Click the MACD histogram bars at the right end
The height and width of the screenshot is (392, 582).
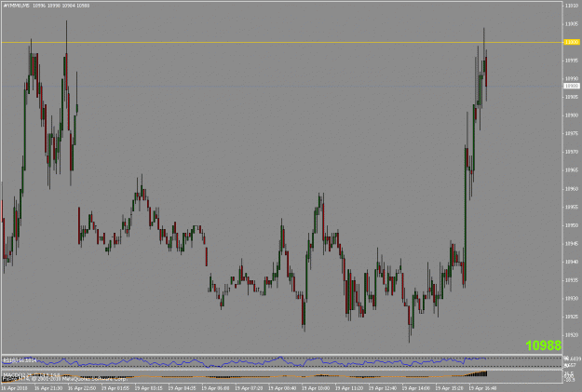pyautogui.click(x=477, y=373)
